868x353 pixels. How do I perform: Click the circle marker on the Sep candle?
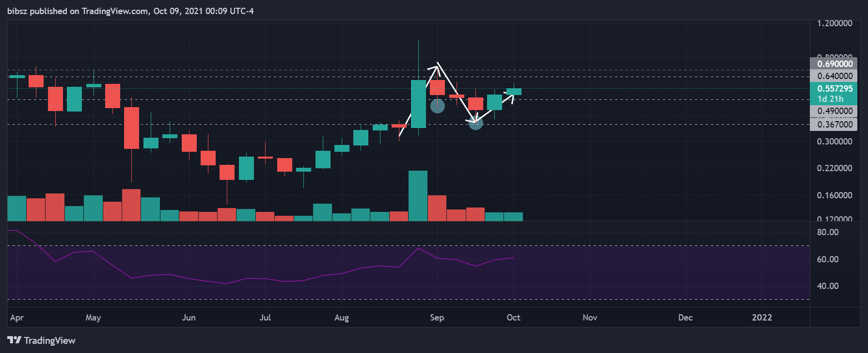438,106
